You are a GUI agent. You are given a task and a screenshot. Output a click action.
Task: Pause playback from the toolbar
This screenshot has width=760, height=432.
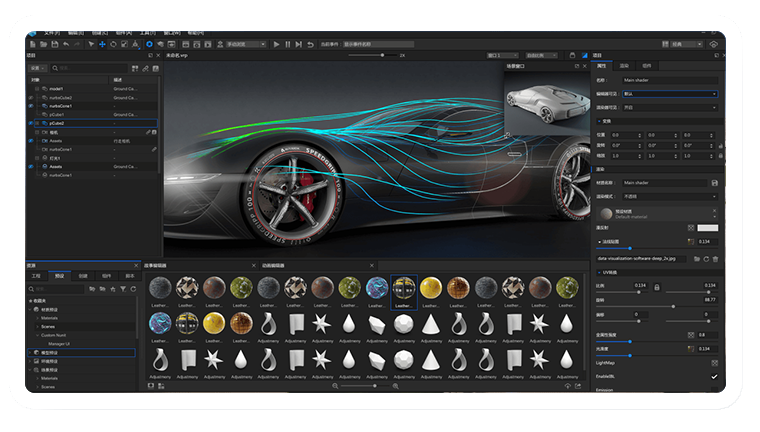pos(287,44)
